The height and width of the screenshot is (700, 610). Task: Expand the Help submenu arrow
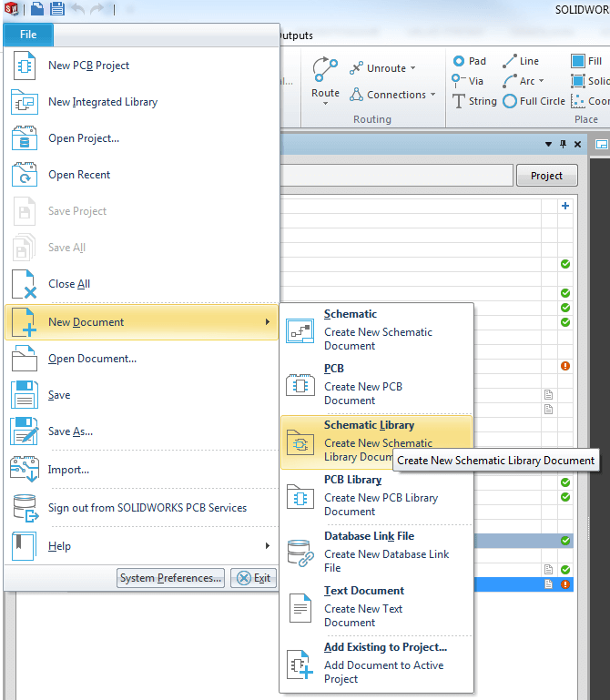268,545
